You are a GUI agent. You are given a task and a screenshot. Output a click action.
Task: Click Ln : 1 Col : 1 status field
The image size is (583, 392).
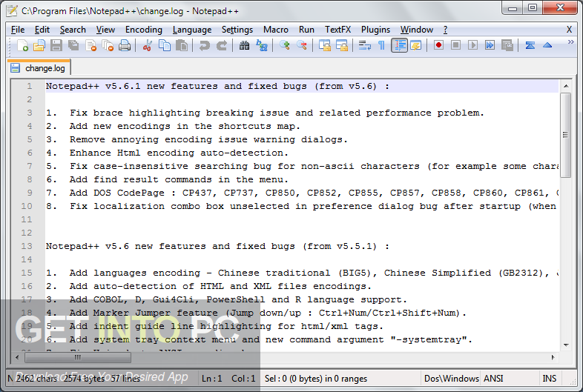click(x=228, y=379)
